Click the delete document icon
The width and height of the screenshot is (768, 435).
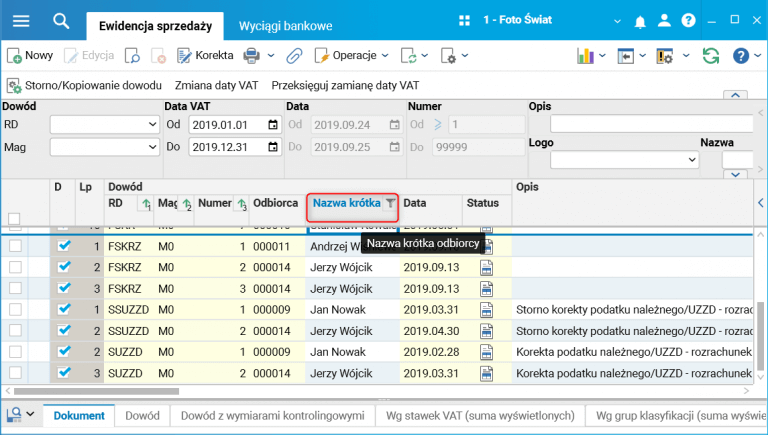point(158,56)
